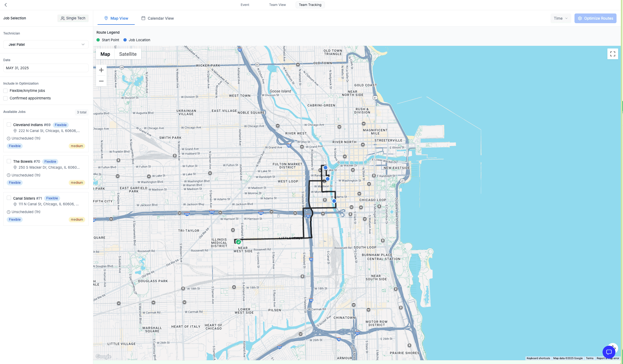Click the back arrow at top left
The image size is (623, 364).
[5, 5]
